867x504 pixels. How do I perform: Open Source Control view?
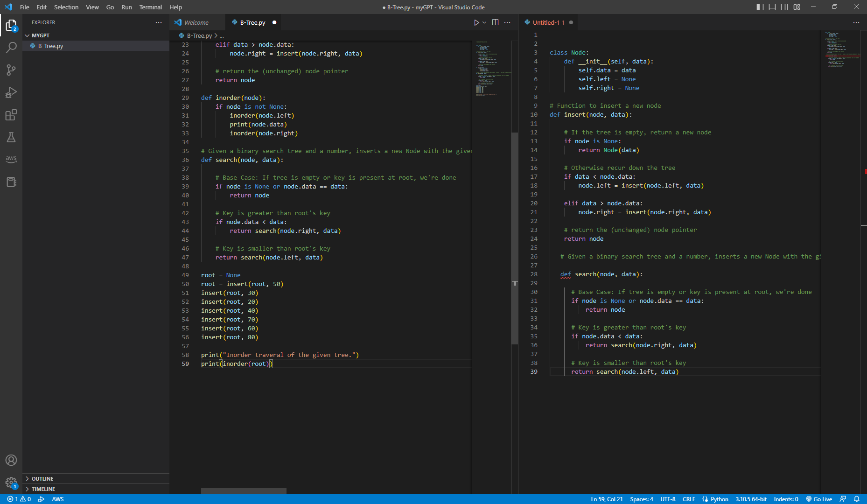11,70
